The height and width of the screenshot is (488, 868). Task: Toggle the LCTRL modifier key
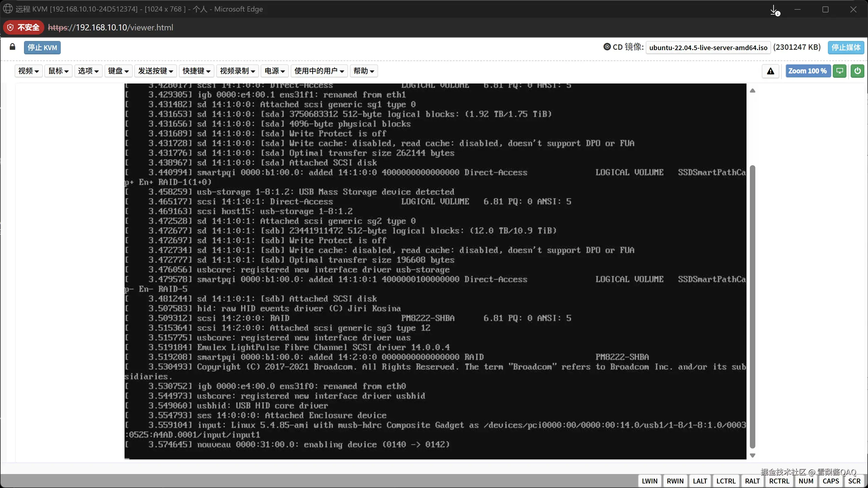726,481
